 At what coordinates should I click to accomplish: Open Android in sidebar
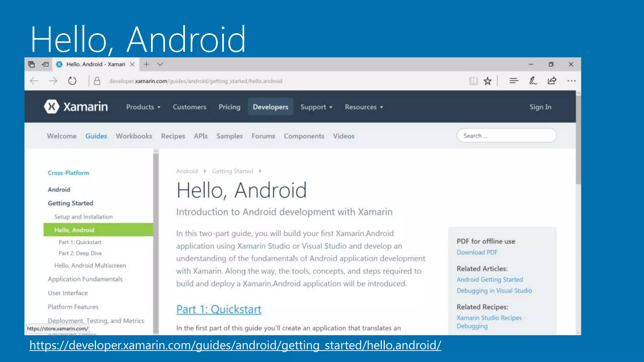click(x=59, y=189)
